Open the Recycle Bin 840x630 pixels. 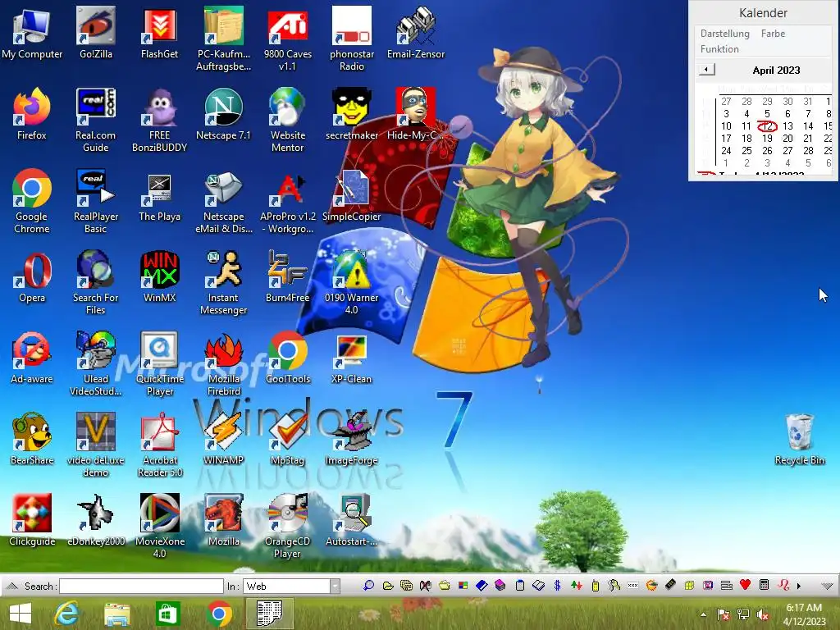pos(799,440)
